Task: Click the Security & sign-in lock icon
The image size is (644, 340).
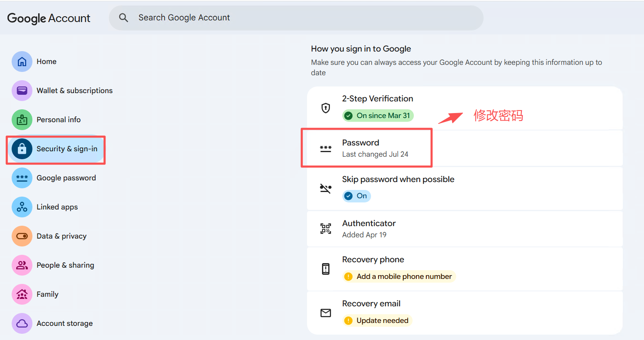Action: coord(22,149)
